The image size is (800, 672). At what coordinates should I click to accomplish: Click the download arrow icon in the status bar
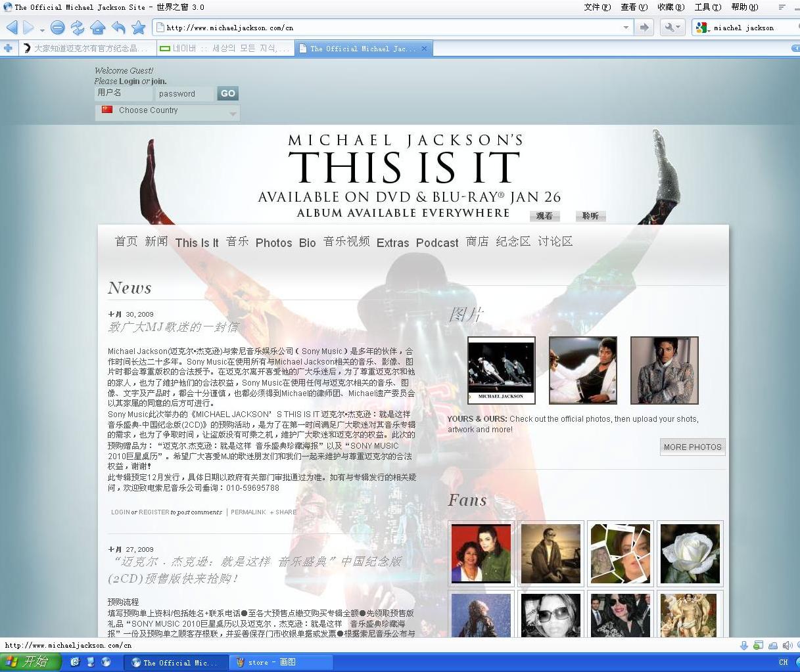pos(743,646)
